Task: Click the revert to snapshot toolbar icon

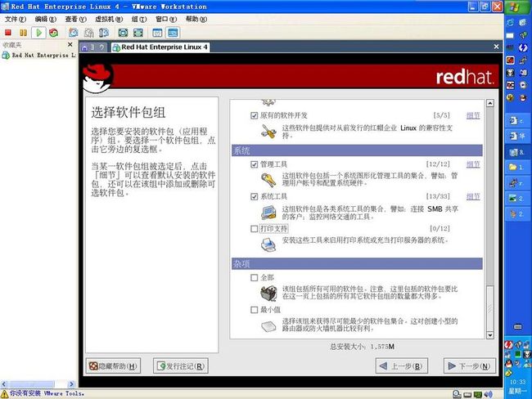Action: point(88,33)
